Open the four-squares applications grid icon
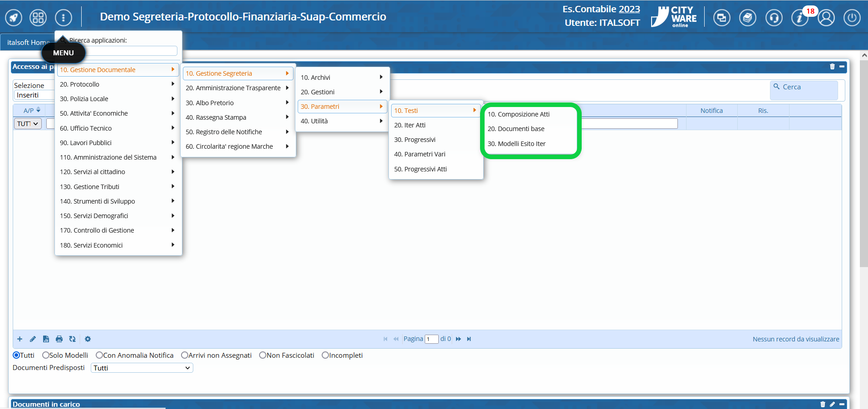Screen dimensions: 868x409 point(38,18)
